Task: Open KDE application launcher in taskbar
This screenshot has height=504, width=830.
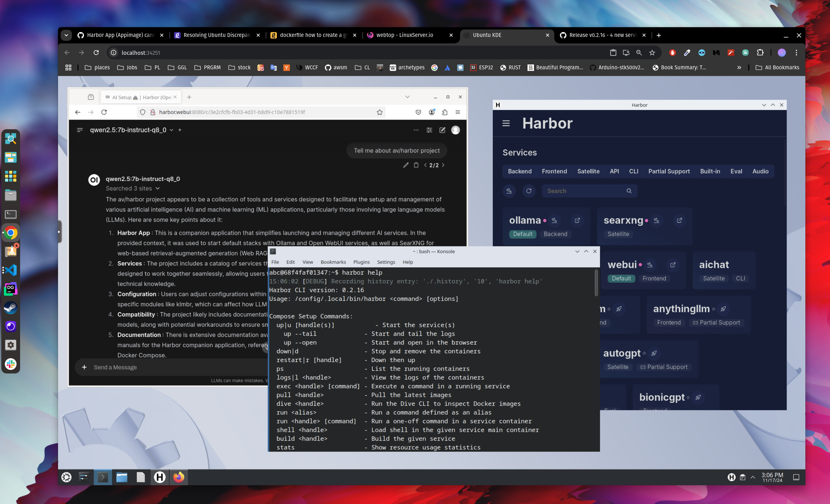Action: 66,477
